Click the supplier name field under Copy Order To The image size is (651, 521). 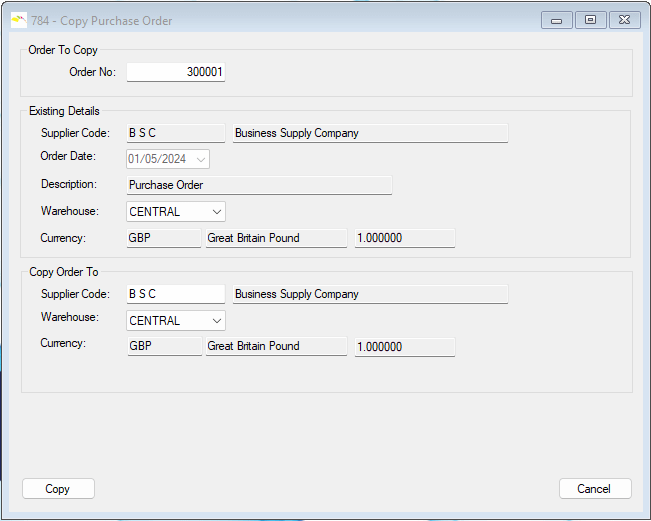pyautogui.click(x=369, y=294)
